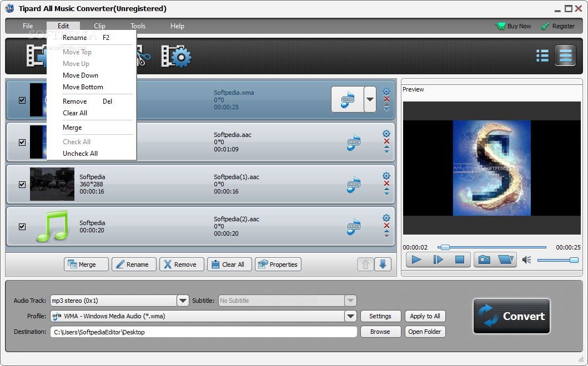Switch to the detailed list view icon

tap(565, 55)
